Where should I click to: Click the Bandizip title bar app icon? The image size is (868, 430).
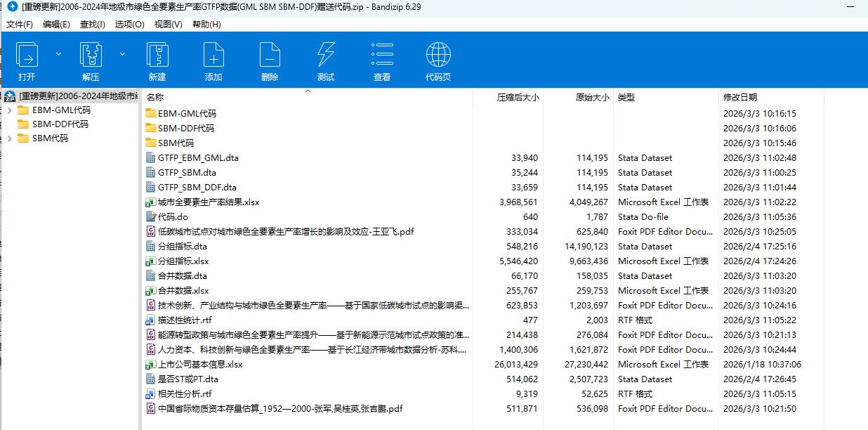11,7
